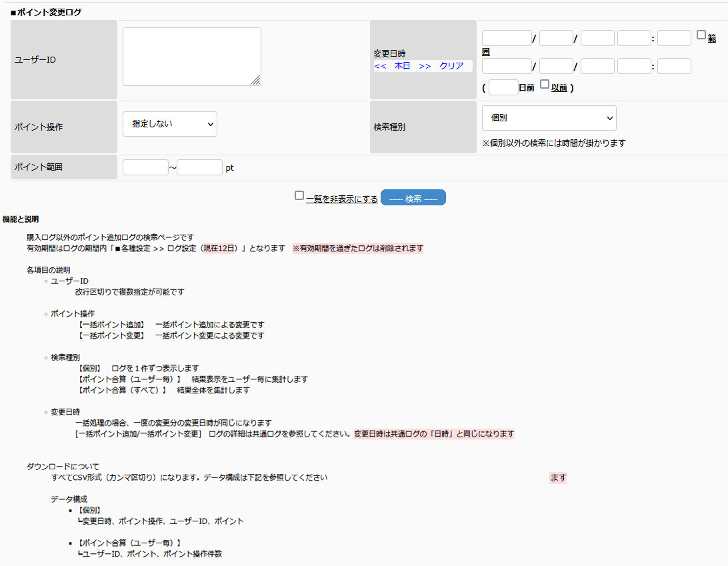Toggle the 以前 checkbox
The image size is (728, 566).
coord(545,85)
